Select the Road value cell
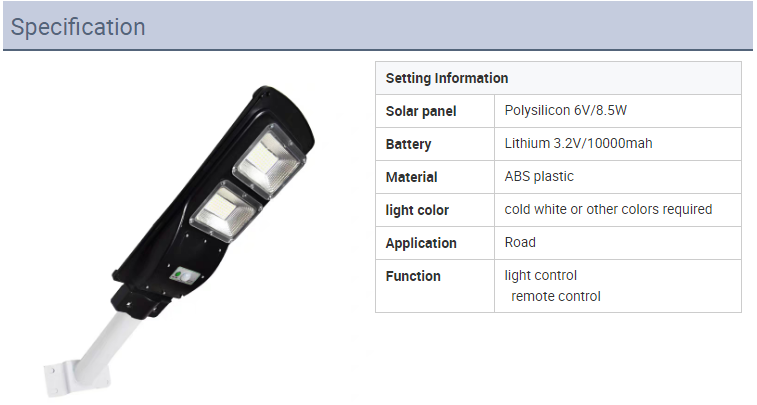 pyautogui.click(x=618, y=243)
